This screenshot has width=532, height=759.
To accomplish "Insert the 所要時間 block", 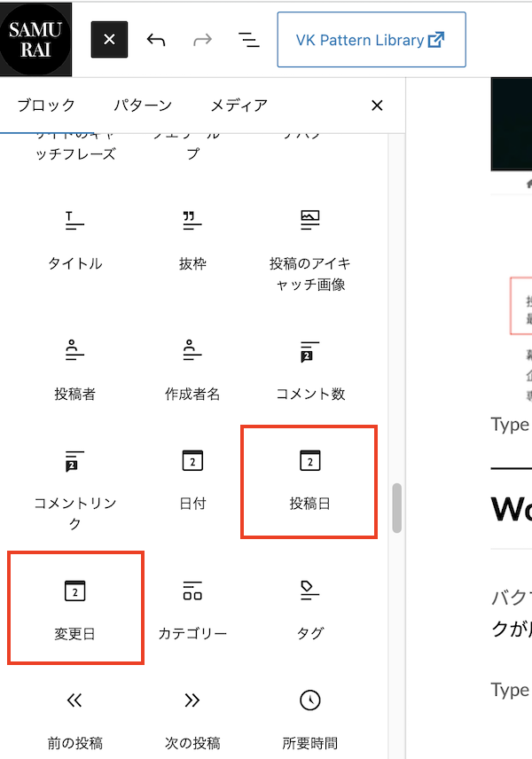I will pyautogui.click(x=309, y=721).
